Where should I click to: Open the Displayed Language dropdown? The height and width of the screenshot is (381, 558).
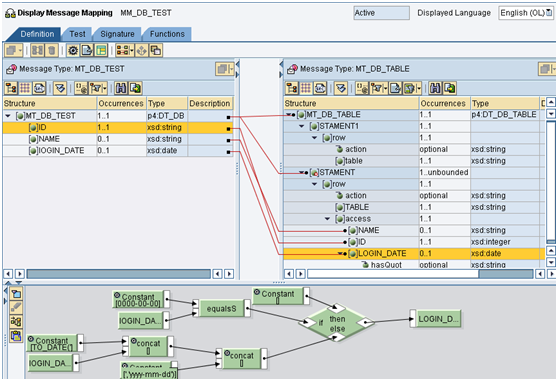(526, 13)
